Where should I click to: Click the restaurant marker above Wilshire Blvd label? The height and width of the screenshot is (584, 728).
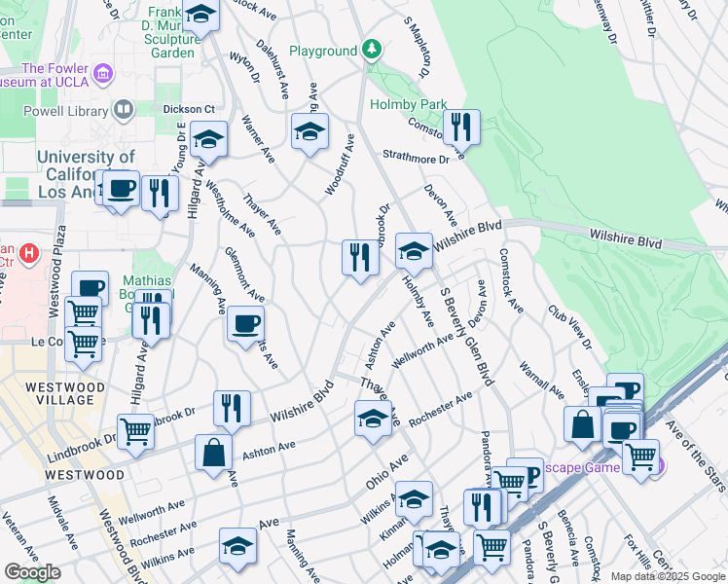(233, 410)
